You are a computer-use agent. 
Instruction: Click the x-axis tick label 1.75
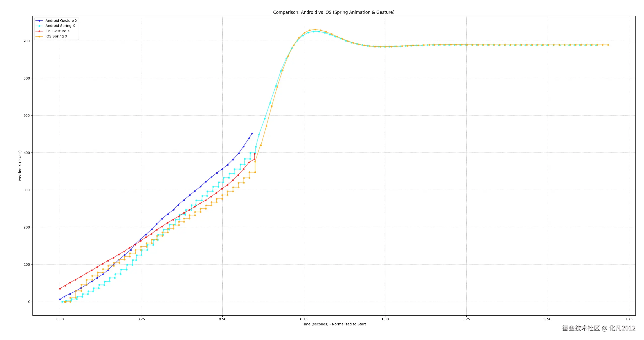click(629, 319)
